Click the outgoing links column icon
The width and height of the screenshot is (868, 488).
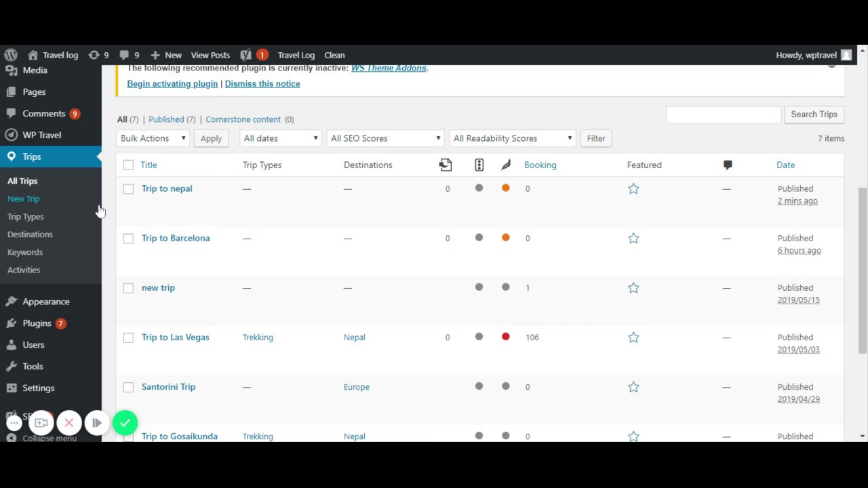tap(446, 165)
